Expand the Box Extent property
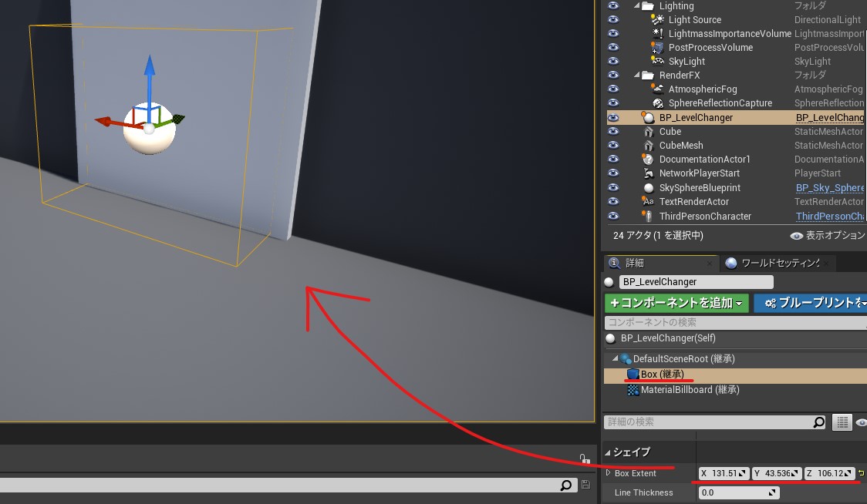Screen dimensions: 867x504 609,472
